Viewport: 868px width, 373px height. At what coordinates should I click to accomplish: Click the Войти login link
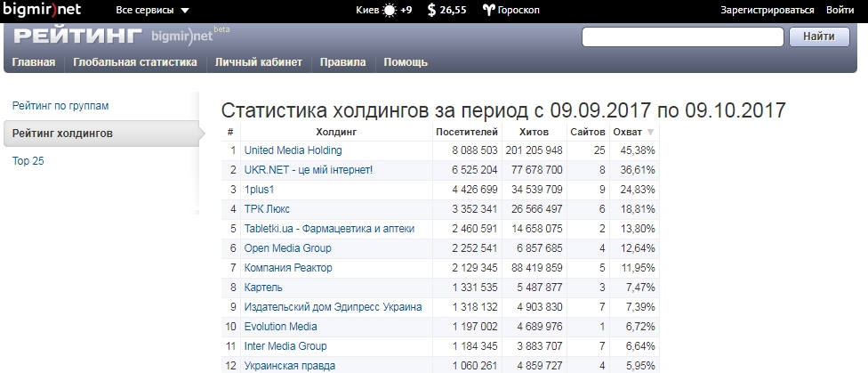840,10
